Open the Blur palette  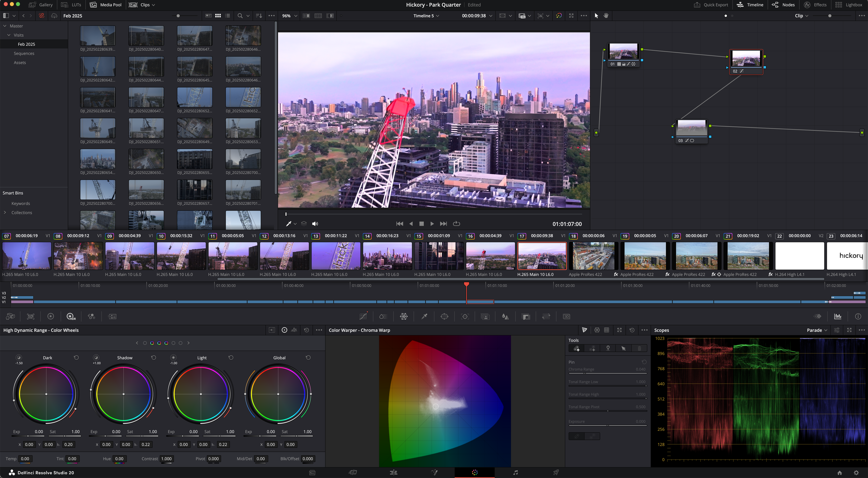point(505,316)
